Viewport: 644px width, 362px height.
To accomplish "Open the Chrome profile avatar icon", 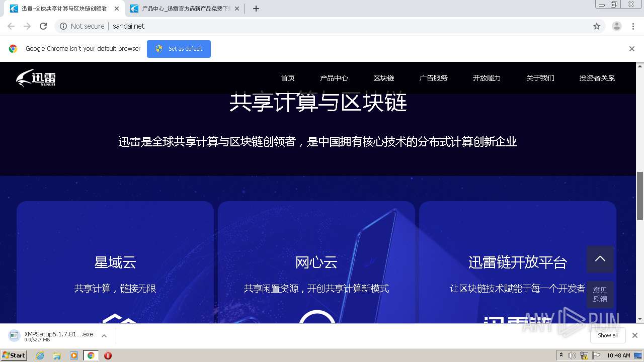I will (617, 26).
